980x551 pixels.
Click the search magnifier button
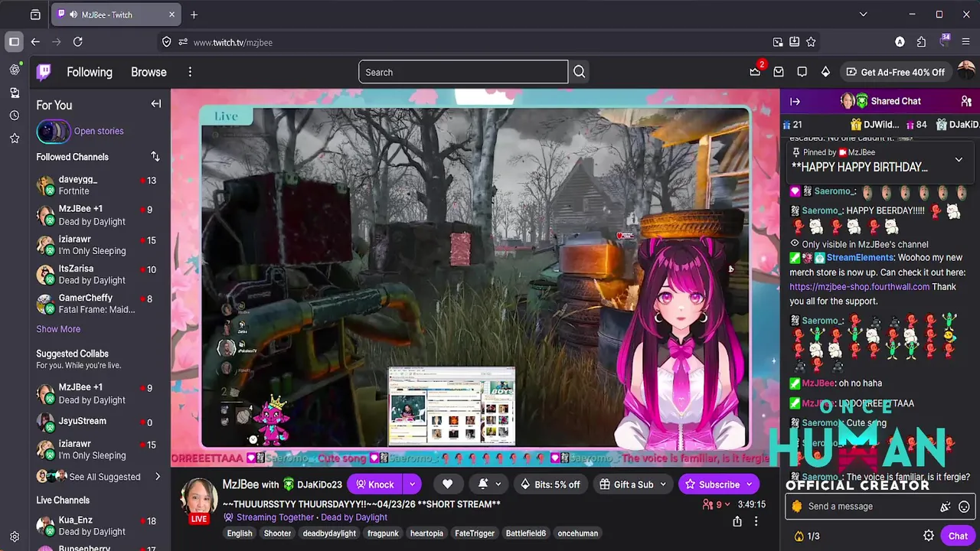tap(580, 72)
